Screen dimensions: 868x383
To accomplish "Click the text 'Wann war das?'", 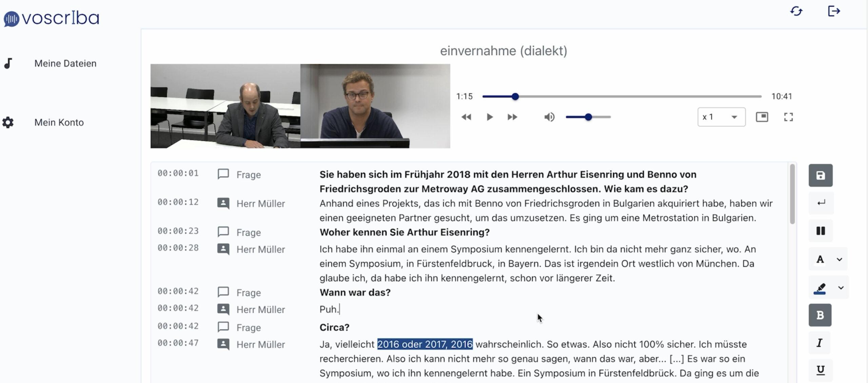I will pos(355,293).
